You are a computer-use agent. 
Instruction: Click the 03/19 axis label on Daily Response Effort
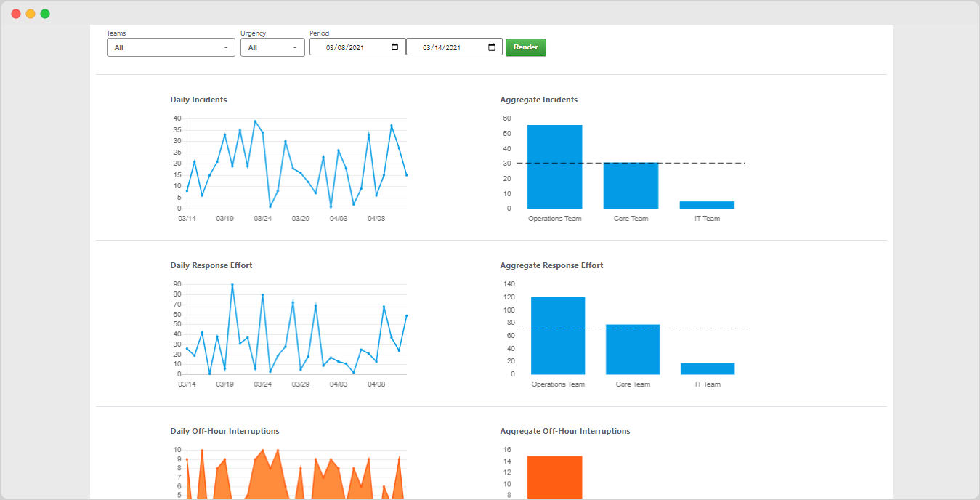[225, 384]
